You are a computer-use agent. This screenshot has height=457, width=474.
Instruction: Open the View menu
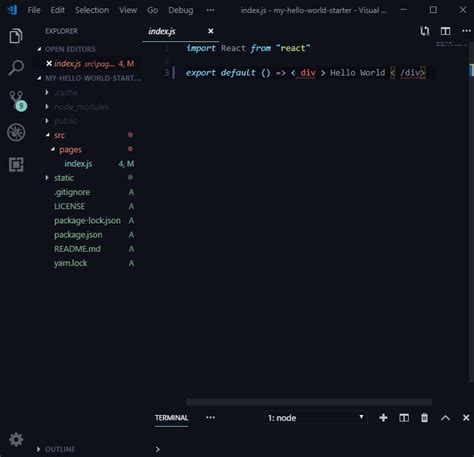click(128, 10)
